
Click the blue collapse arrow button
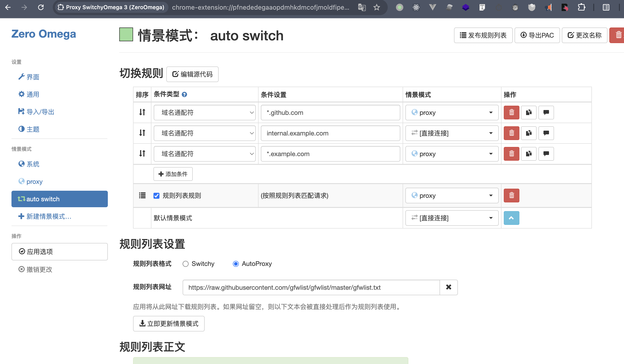tap(511, 218)
